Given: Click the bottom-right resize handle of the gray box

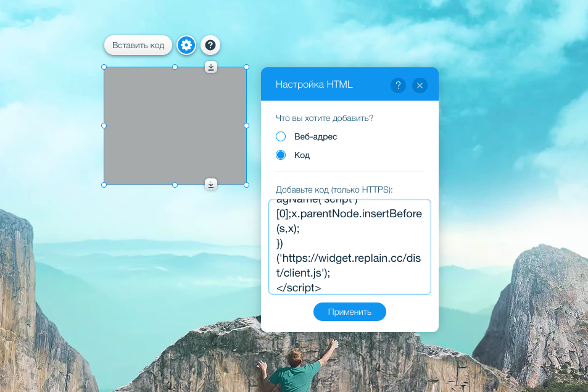Looking at the screenshot, I should 246,185.
